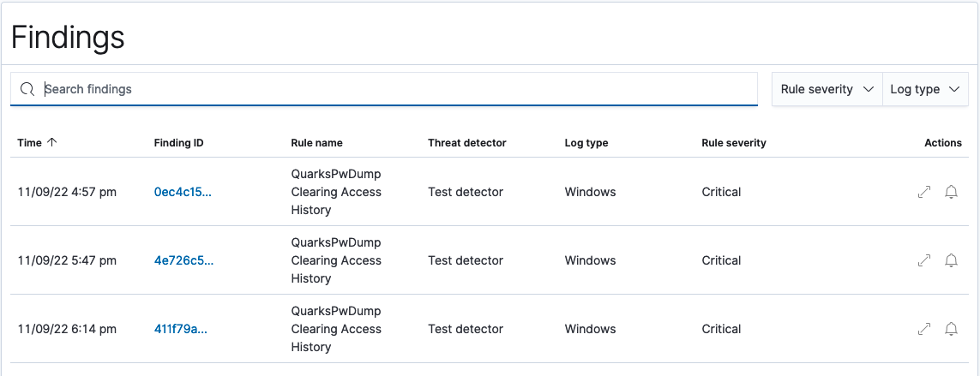The image size is (980, 376).
Task: Click bell alert icon for 6:14 pm finding
Action: coord(951,329)
